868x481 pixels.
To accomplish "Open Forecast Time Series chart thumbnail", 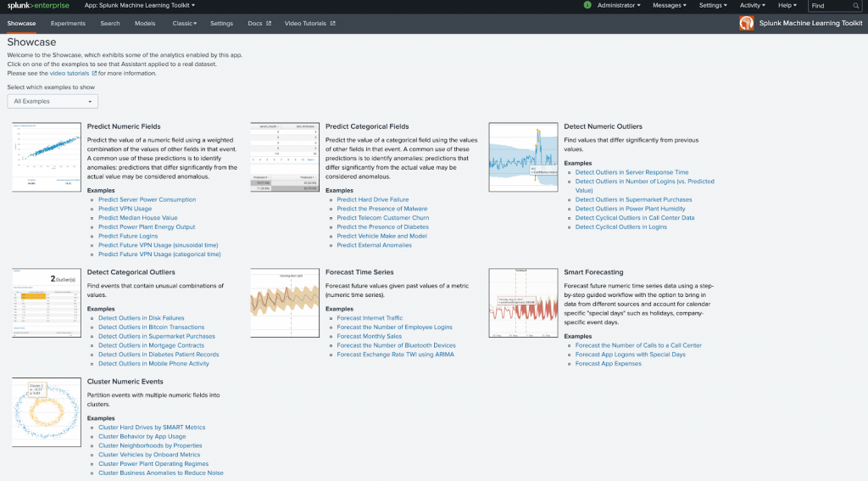I will (285, 303).
